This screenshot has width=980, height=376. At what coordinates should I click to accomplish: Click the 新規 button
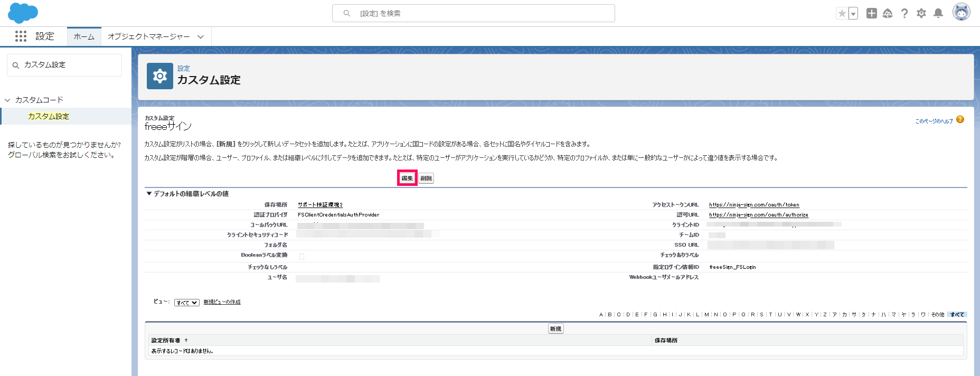coord(556,328)
